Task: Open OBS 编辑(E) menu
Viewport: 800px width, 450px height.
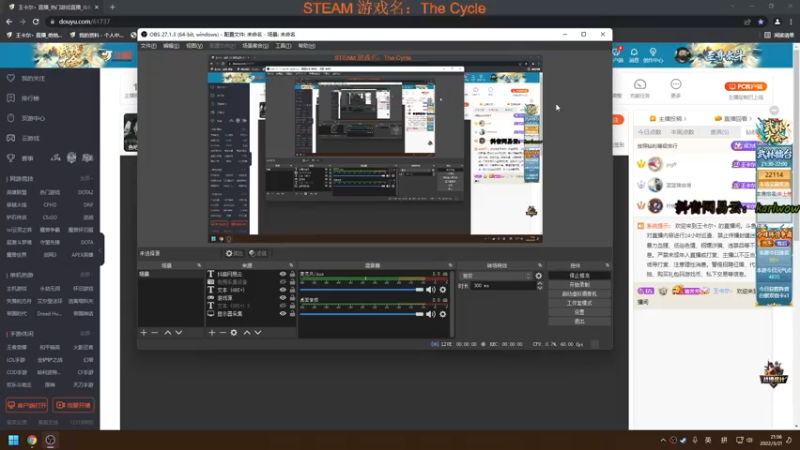Action: (x=171, y=46)
